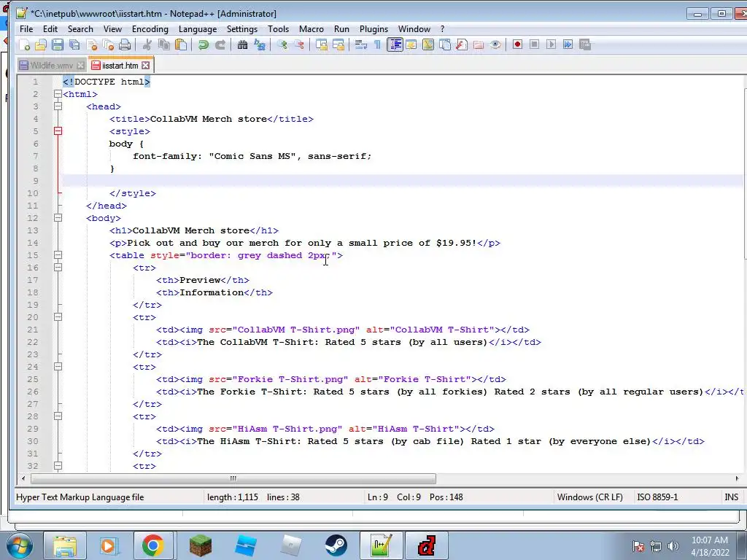This screenshot has width=747, height=560.
Task: Click ISO 8859-1 encoding in status bar
Action: 657,497
